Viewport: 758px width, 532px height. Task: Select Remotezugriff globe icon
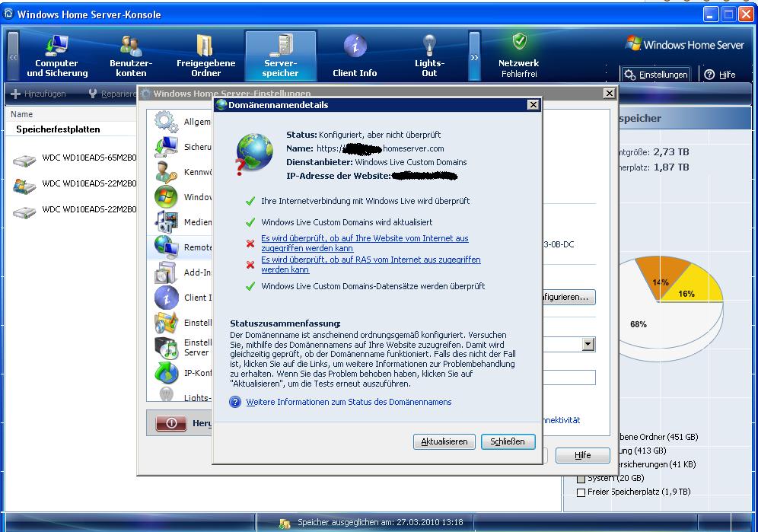coord(167,247)
